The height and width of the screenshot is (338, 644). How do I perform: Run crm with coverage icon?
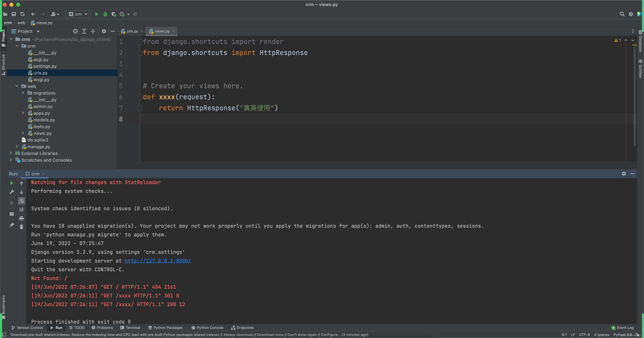[114, 14]
